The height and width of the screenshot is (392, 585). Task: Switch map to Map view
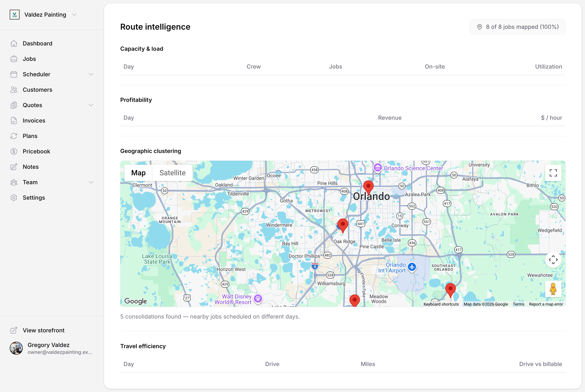click(x=138, y=173)
